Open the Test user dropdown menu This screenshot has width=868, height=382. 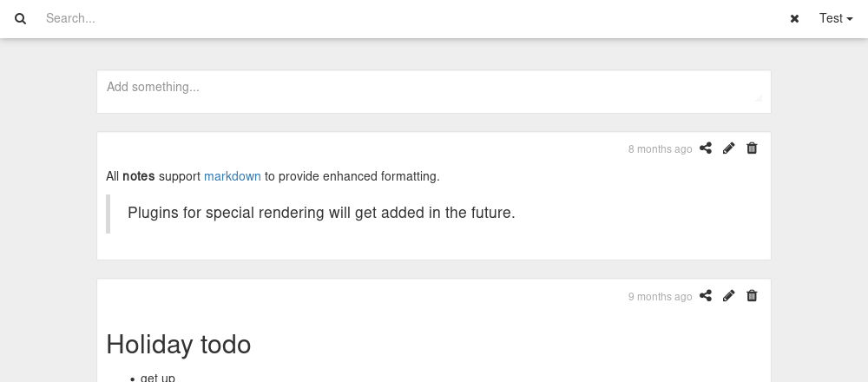coord(836,18)
